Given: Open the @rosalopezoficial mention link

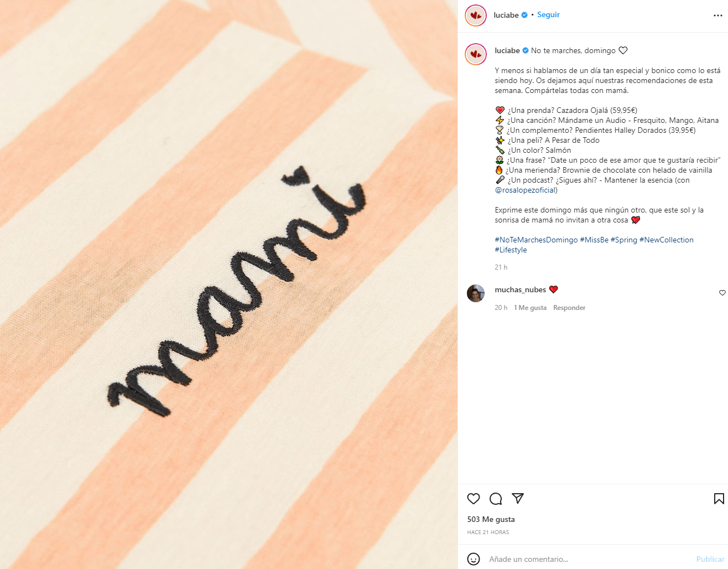Looking at the screenshot, I should point(526,190).
